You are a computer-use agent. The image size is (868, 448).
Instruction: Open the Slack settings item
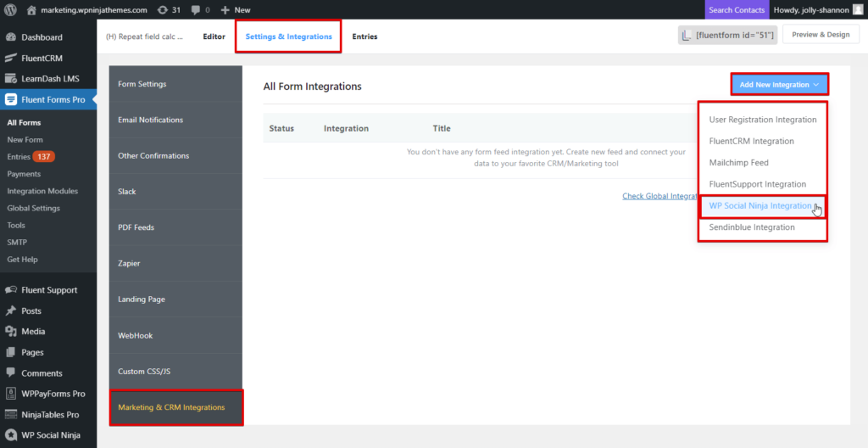[175, 191]
